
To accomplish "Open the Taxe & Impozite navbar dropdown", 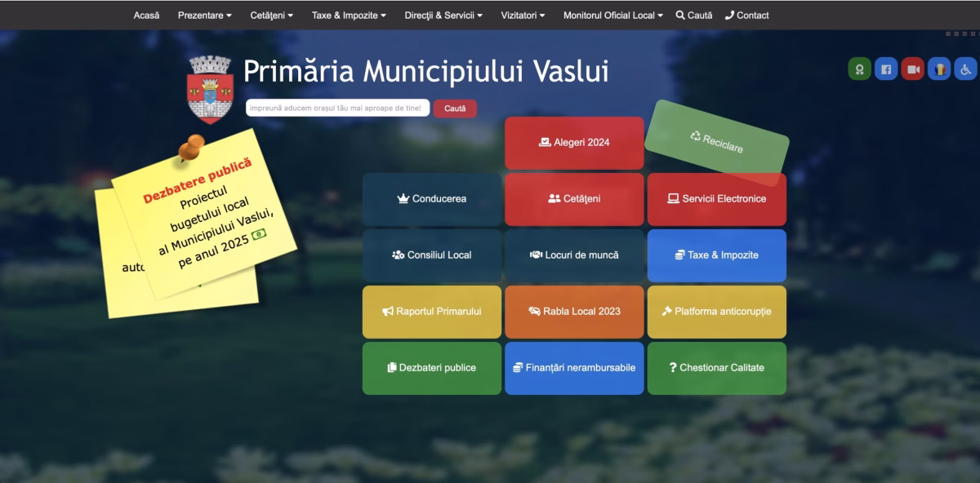I will (x=349, y=15).
